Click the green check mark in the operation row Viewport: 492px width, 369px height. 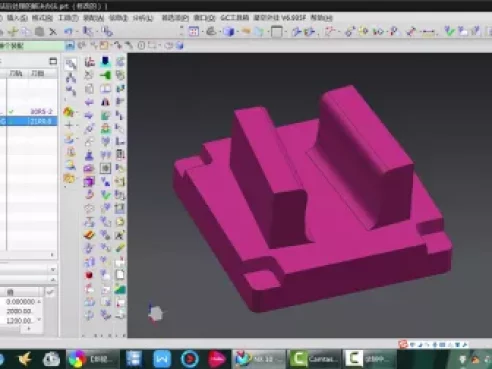pos(12,112)
